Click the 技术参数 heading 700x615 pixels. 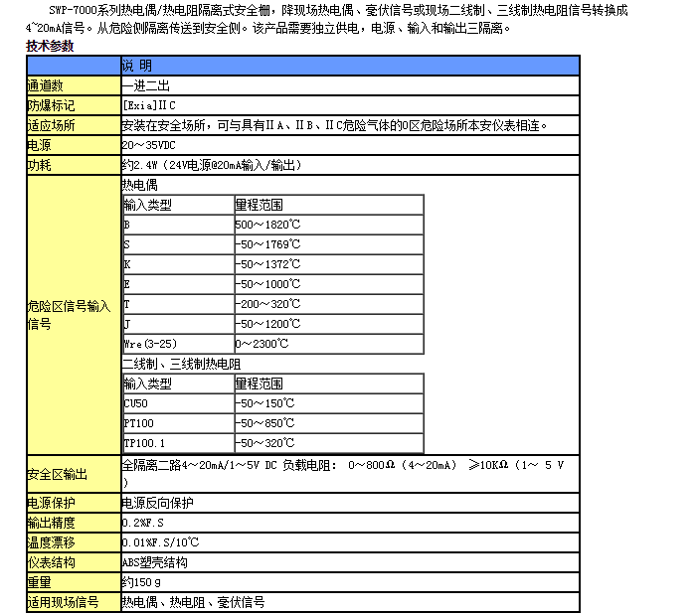point(50,46)
